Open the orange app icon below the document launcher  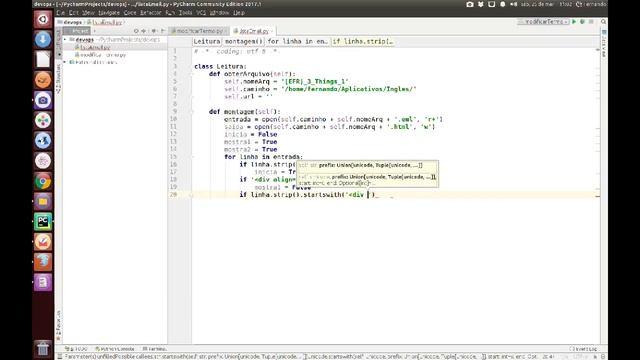(43, 80)
